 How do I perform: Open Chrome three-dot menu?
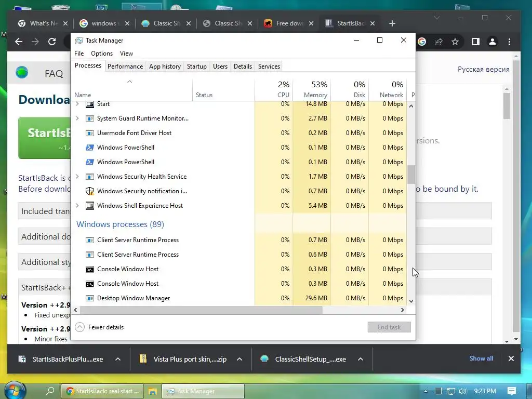tap(509, 42)
